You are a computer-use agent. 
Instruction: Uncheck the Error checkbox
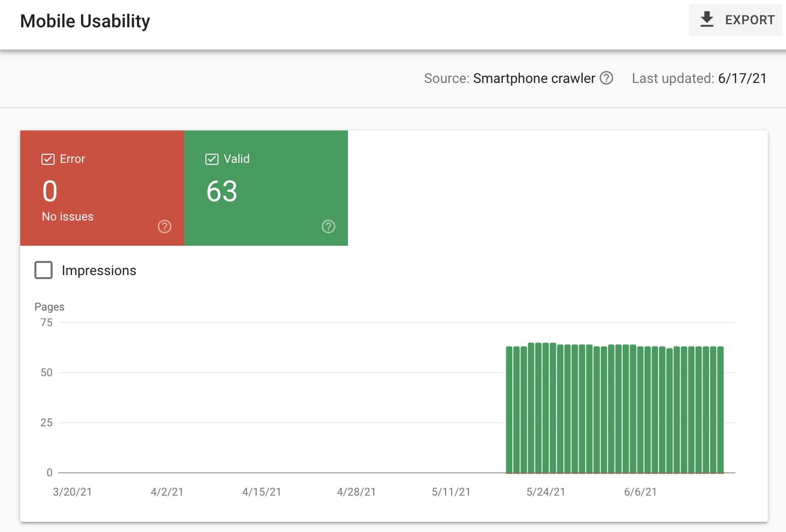point(48,159)
